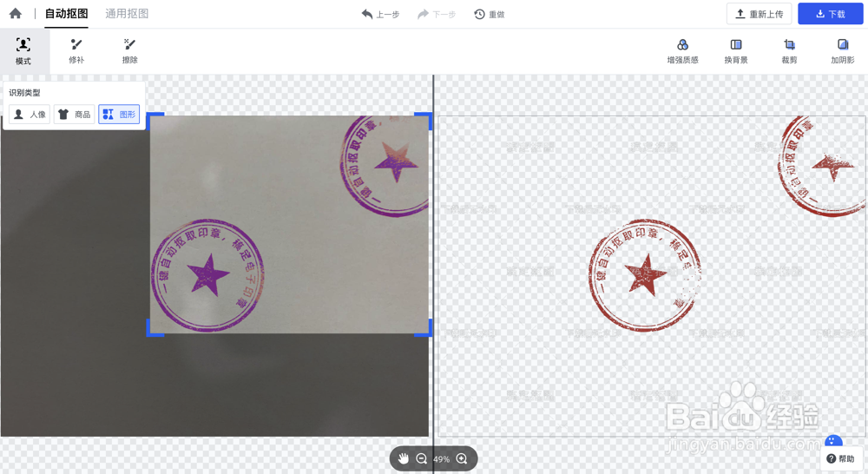Open the 帮助 help button
The height and width of the screenshot is (474, 868).
(840, 458)
